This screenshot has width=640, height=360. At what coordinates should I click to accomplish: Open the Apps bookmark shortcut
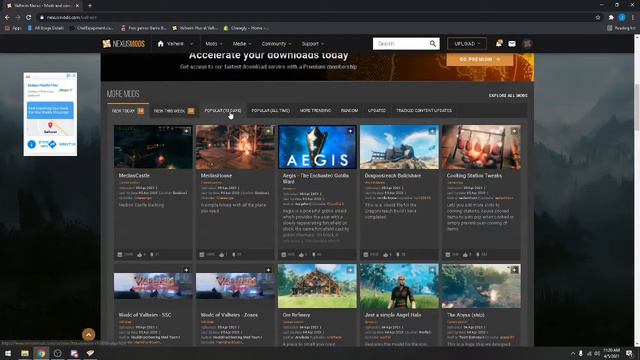pyautogui.click(x=13, y=28)
